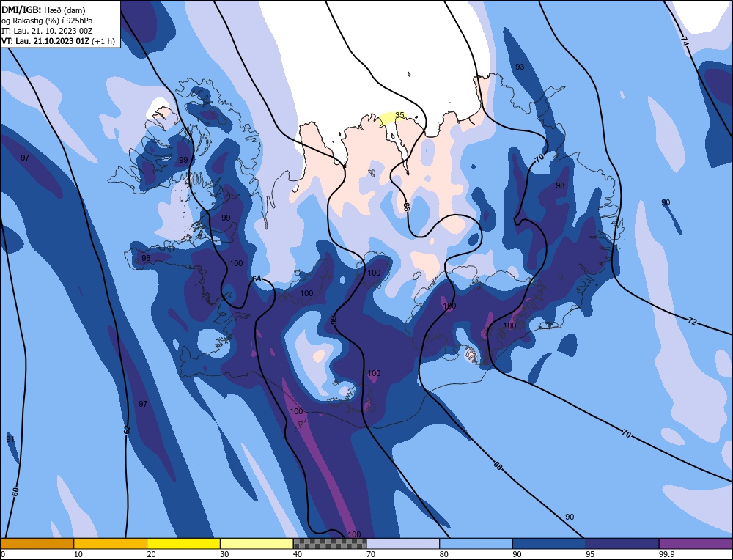This screenshot has width=733, height=560.
Task: Click the '10' tick on the legend scale
Action: 78,554
